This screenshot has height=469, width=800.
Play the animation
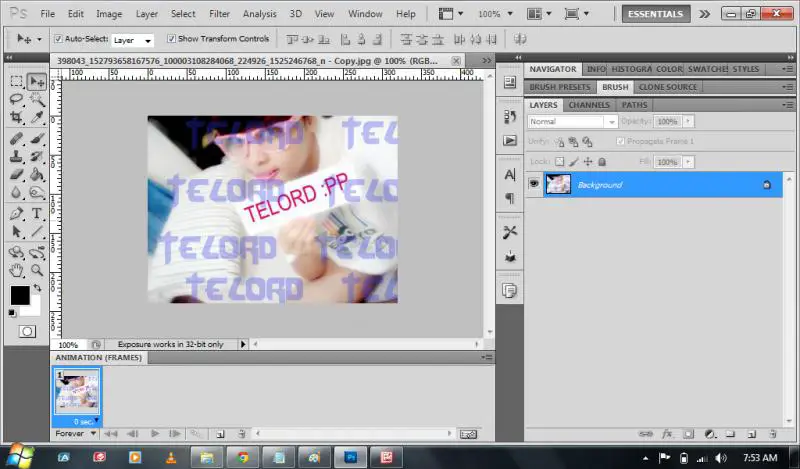[155, 434]
